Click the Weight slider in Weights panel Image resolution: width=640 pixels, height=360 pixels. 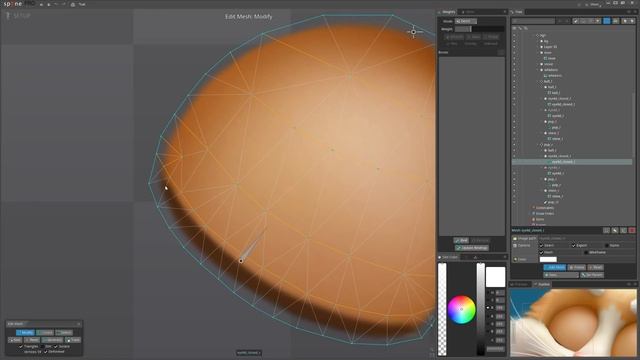click(x=479, y=29)
